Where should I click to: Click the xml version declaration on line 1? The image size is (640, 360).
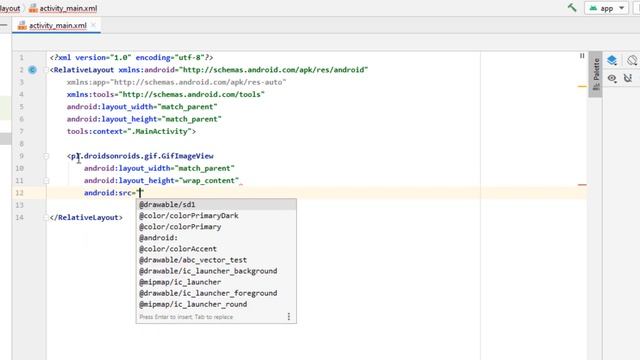coord(131,58)
